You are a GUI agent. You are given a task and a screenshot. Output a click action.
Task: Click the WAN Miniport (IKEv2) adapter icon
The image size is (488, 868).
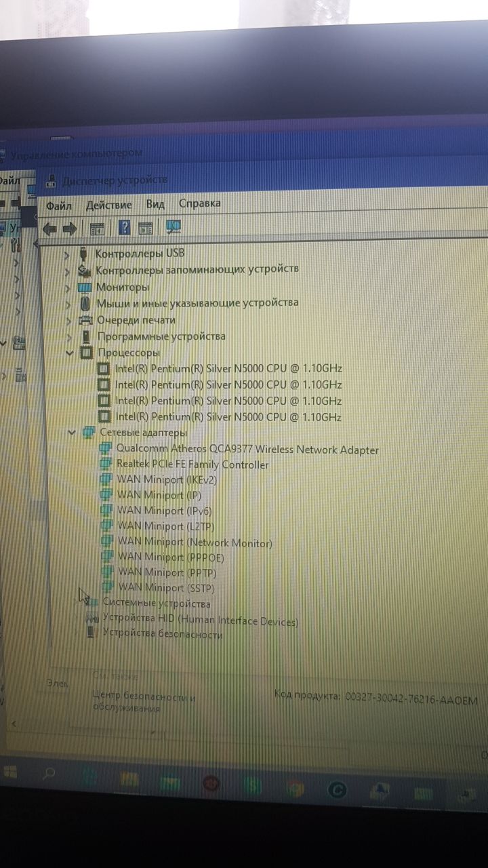(x=106, y=480)
